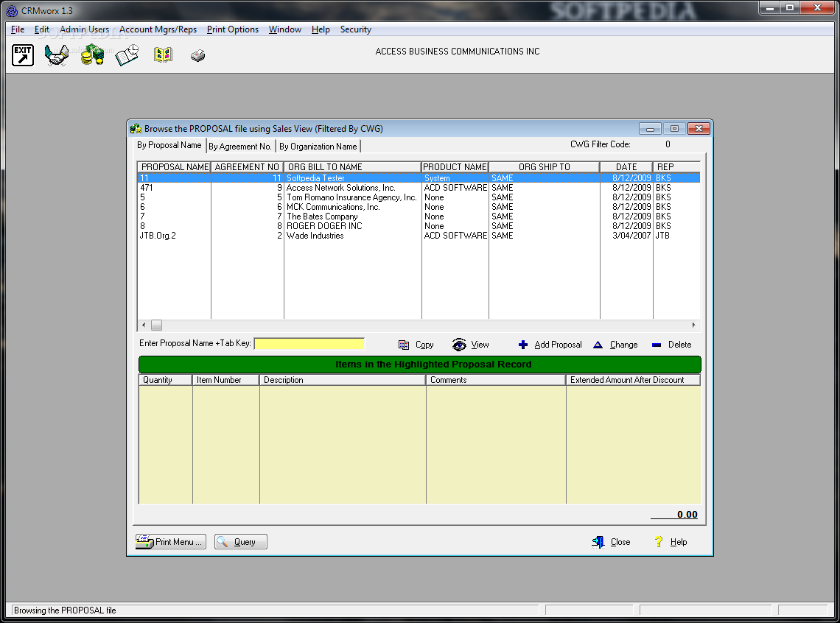Select The Bates Company row
The height and width of the screenshot is (623, 840).
pos(419,217)
